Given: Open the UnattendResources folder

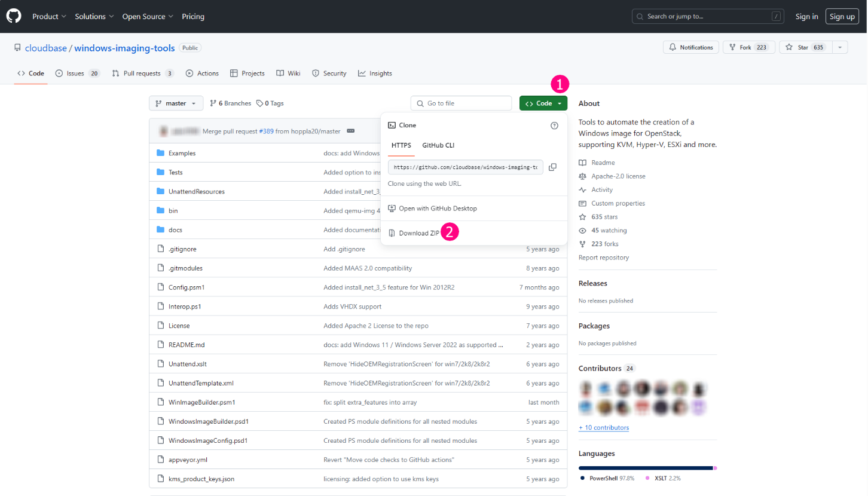Looking at the screenshot, I should point(197,192).
